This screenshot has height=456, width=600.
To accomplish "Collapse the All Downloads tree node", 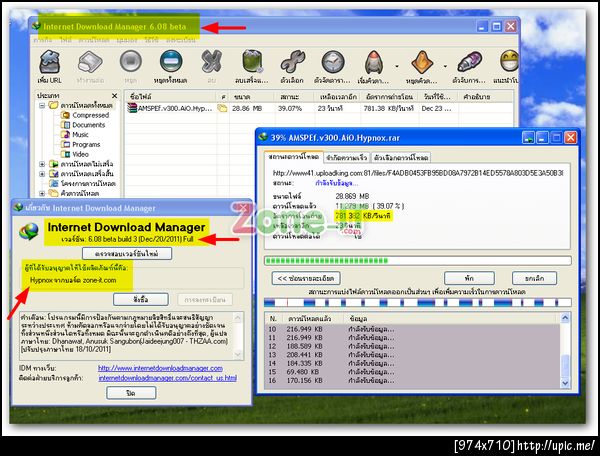I will pyautogui.click(x=42, y=105).
